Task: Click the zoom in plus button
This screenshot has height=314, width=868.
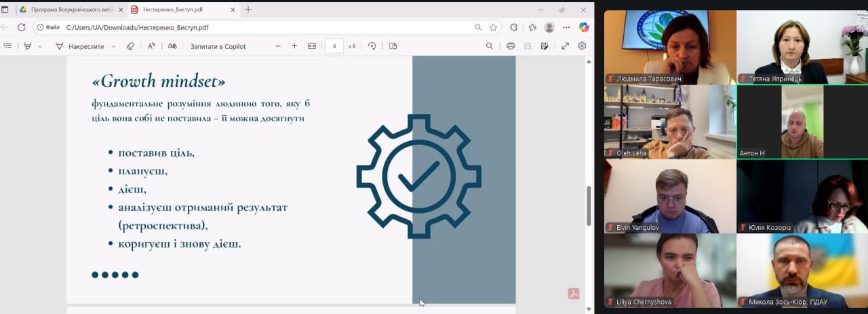Action: (x=294, y=46)
